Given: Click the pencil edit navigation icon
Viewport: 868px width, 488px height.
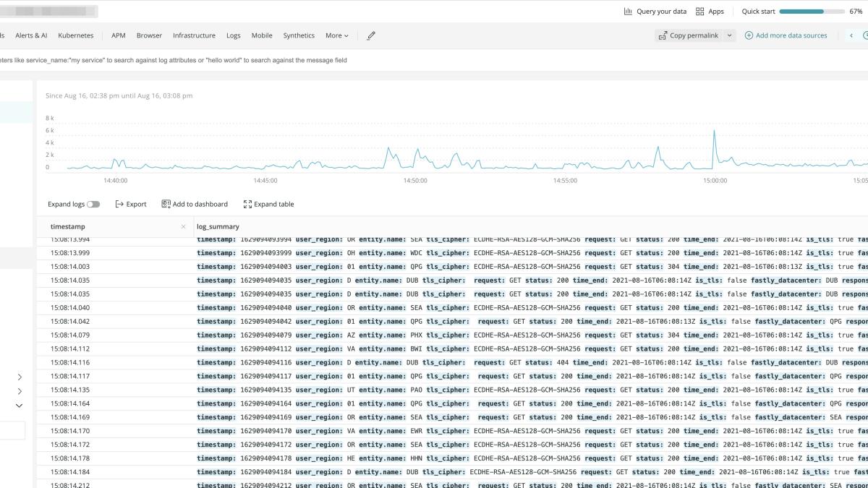Looking at the screenshot, I should pyautogui.click(x=371, y=35).
